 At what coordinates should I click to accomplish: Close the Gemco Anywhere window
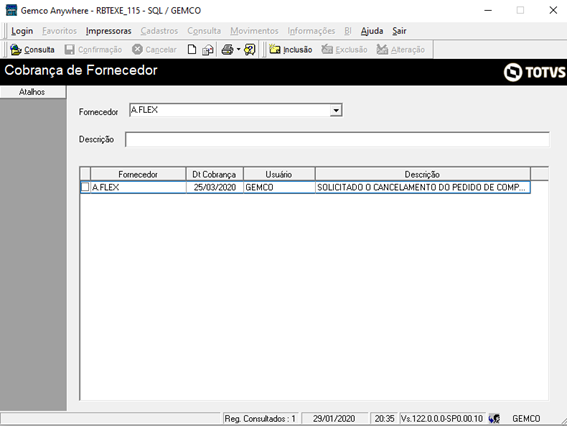tap(553, 10)
